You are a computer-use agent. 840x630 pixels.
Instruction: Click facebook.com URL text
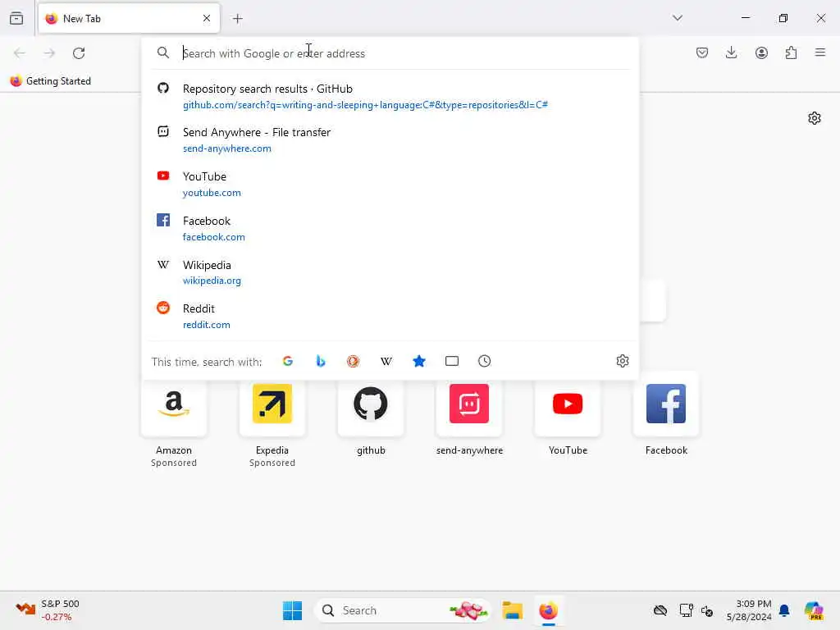(214, 237)
